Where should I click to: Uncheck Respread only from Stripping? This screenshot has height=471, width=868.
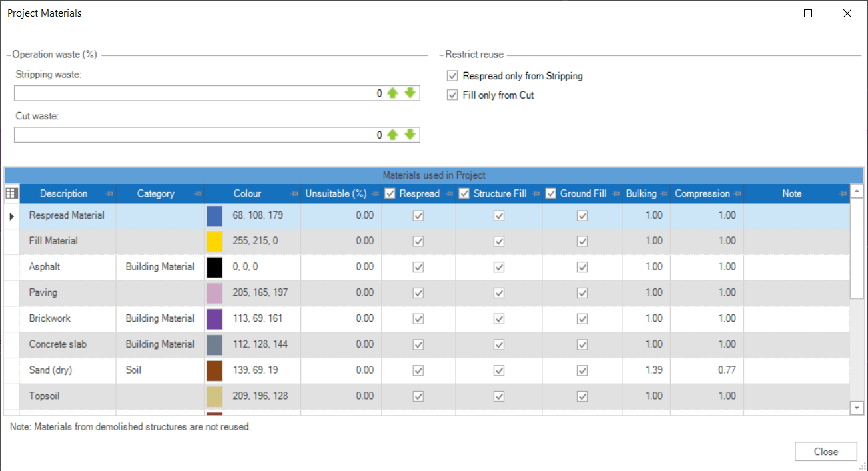coord(452,75)
